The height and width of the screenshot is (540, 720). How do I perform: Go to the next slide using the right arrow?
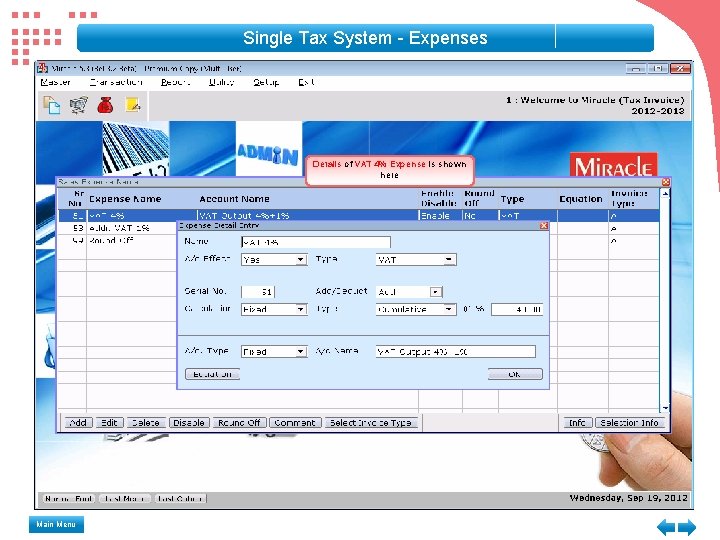point(687,527)
